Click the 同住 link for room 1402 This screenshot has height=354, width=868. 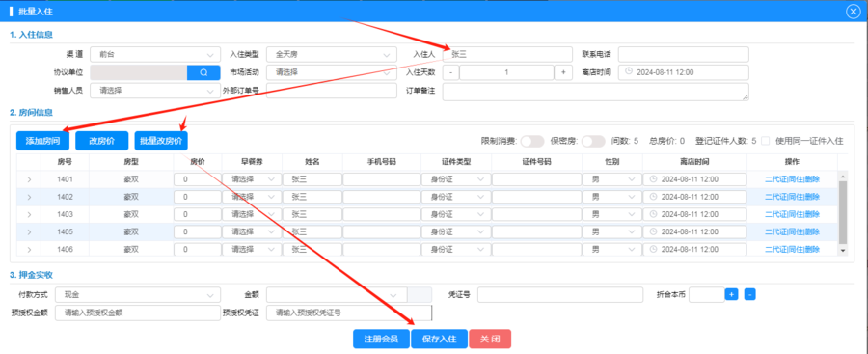tap(796, 197)
